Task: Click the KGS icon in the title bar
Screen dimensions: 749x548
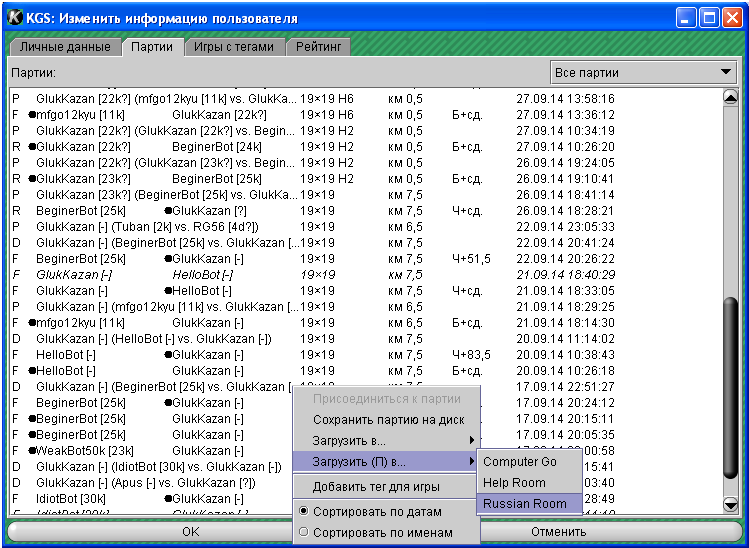Action: tap(15, 18)
